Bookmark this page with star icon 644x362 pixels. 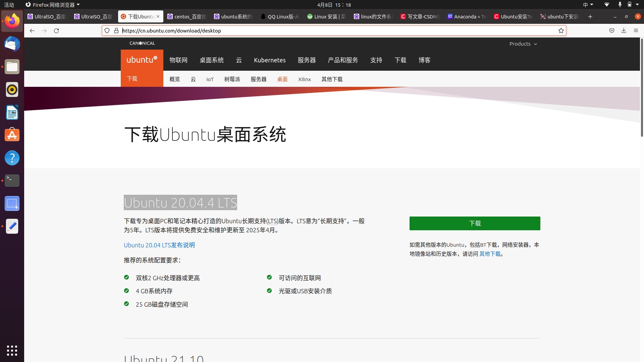point(561,31)
